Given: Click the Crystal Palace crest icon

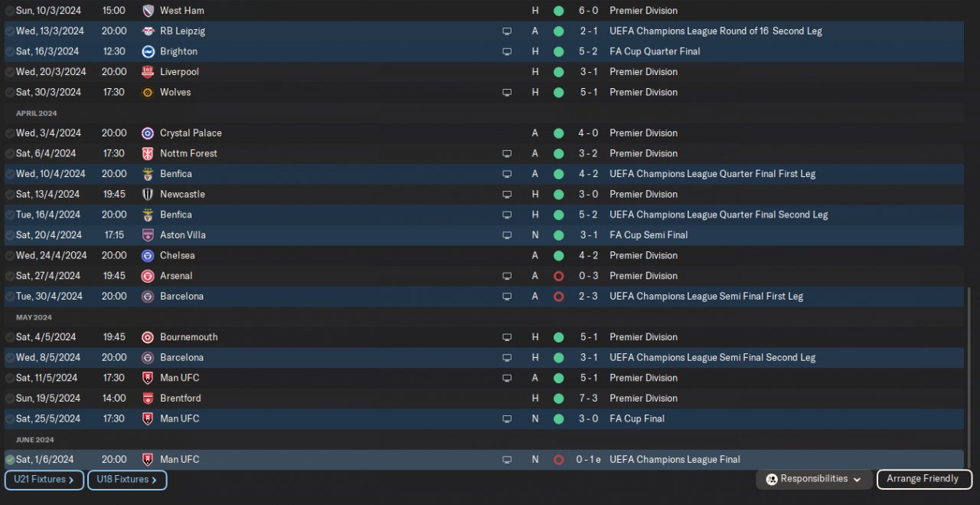Looking at the screenshot, I should (148, 133).
